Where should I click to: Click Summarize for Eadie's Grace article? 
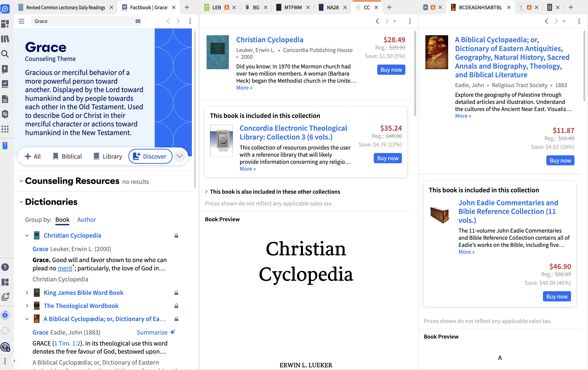point(156,332)
